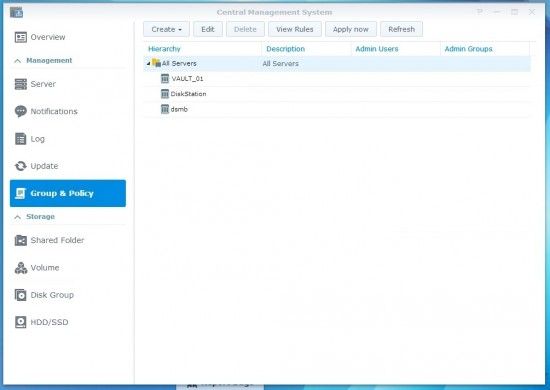The width and height of the screenshot is (550, 390).
Task: Select the All Servers group row
Action: click(x=337, y=63)
